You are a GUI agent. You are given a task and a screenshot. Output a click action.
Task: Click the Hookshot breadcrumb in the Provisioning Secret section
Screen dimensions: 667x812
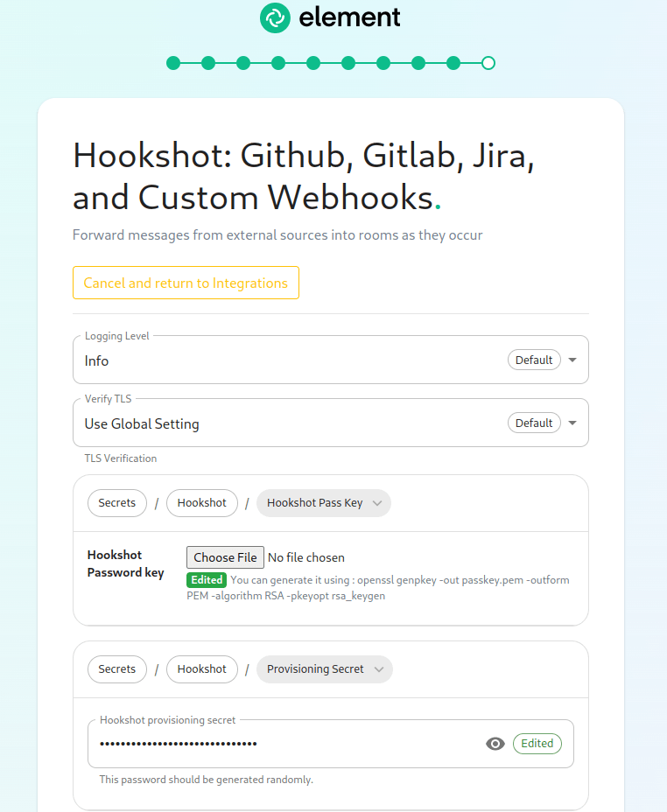pos(201,669)
